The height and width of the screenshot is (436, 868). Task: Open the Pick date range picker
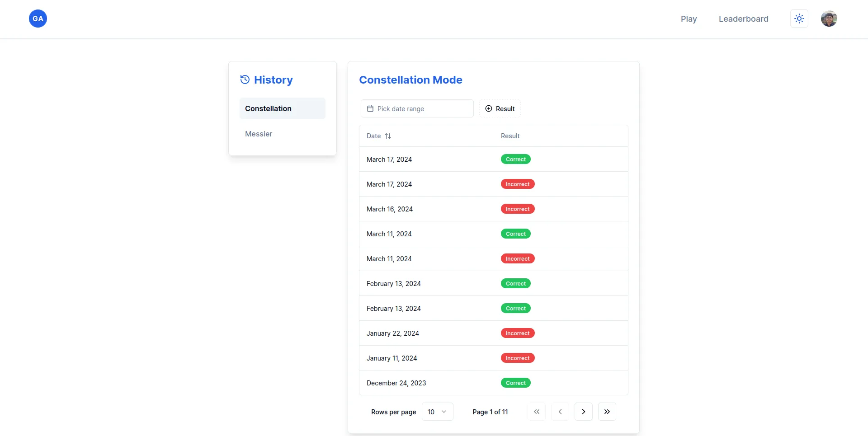click(x=417, y=108)
